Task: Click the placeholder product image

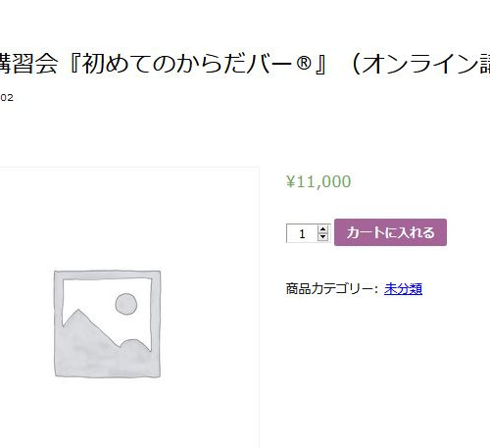Action: [107, 324]
